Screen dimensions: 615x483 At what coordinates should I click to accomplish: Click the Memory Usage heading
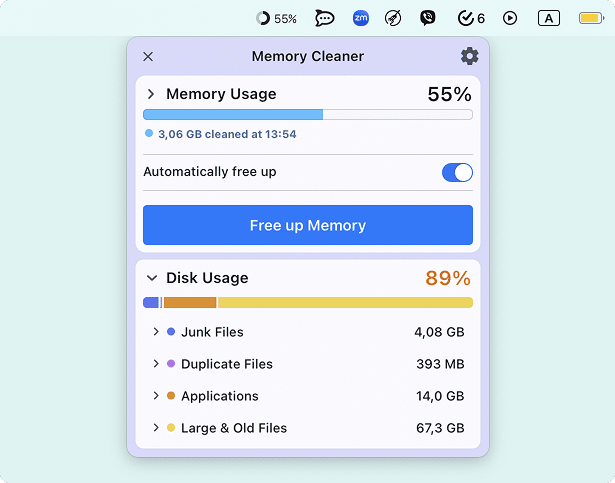pyautogui.click(x=221, y=94)
